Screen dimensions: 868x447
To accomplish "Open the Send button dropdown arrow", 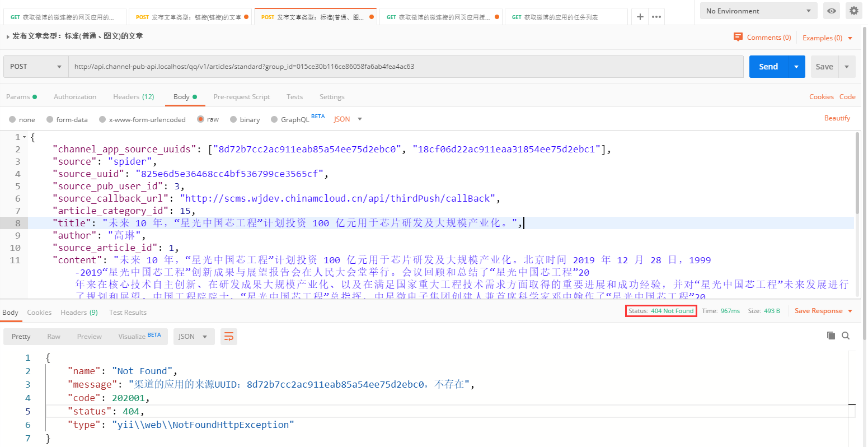I will click(796, 67).
